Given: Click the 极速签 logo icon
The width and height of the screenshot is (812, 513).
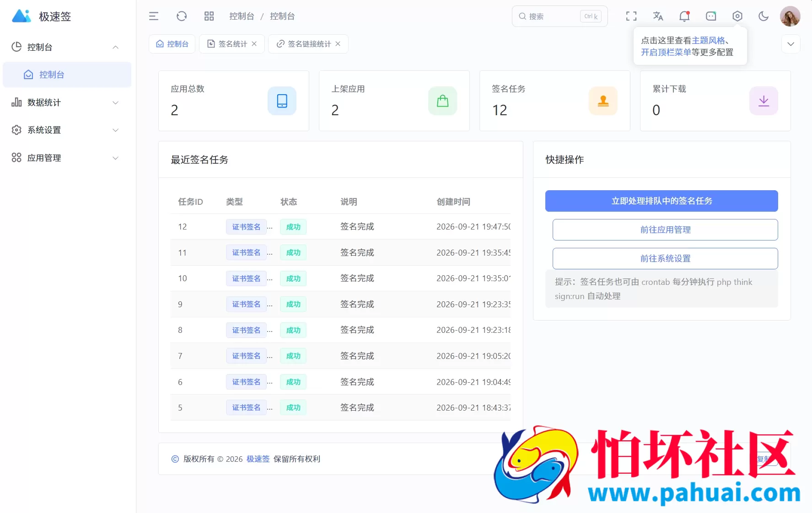Looking at the screenshot, I should click(x=21, y=16).
